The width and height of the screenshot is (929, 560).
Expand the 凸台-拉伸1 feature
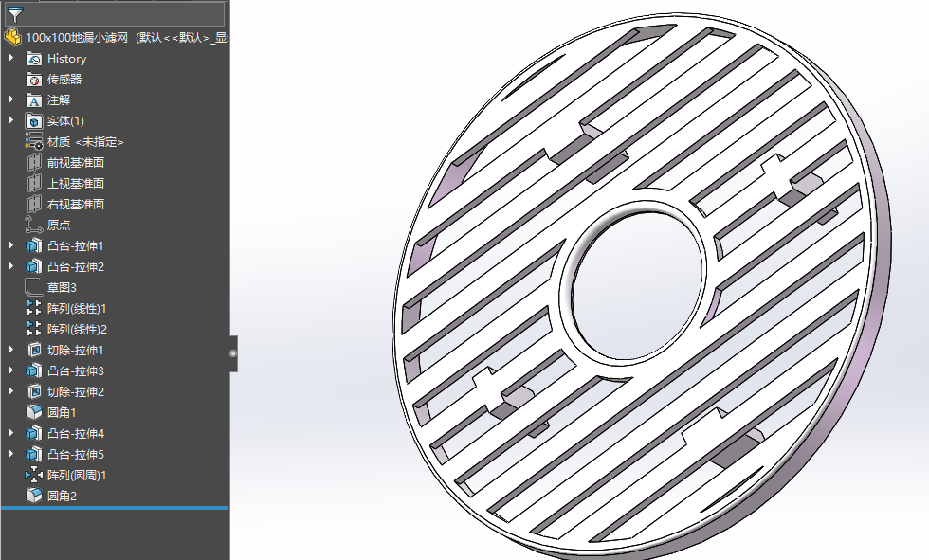[x=11, y=245]
